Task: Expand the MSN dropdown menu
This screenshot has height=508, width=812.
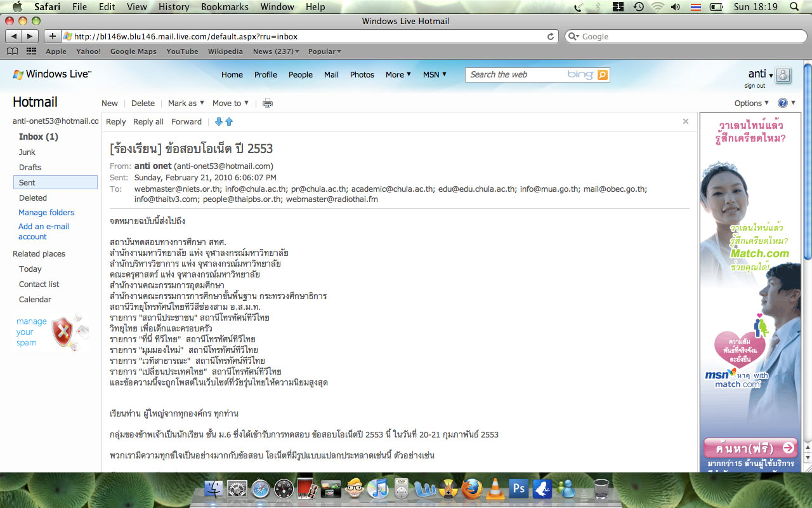Action: [435, 74]
